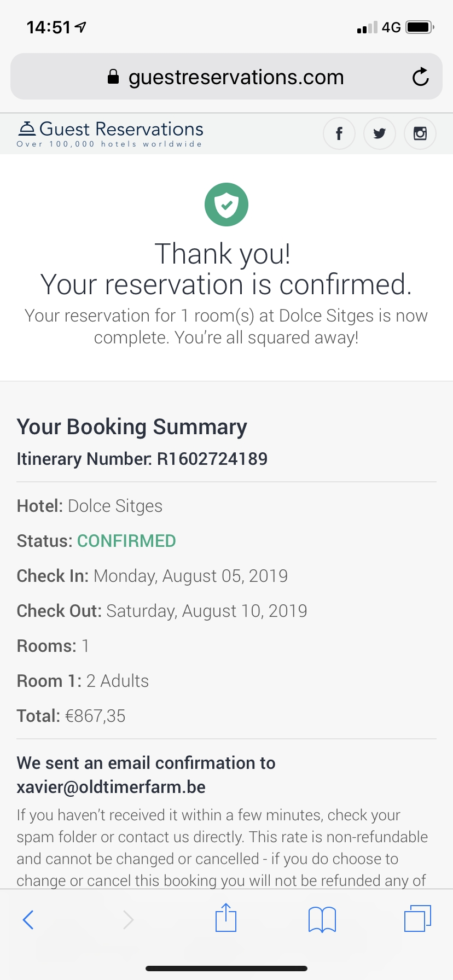
Task: Tap the home indicator bar at bottom
Action: 226,968
